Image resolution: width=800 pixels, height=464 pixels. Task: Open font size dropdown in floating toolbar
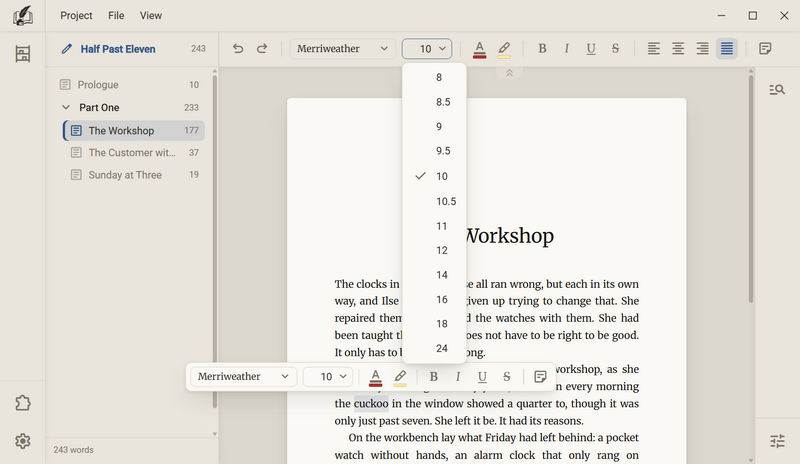pos(328,377)
